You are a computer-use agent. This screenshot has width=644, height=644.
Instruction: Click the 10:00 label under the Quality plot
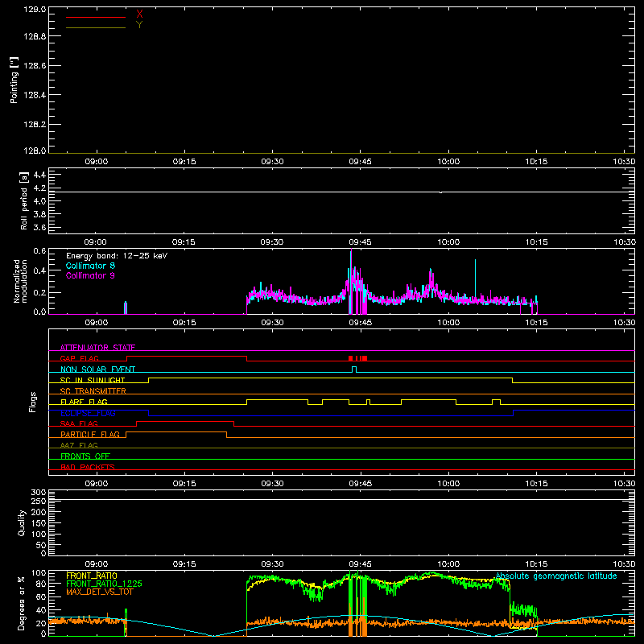448,564
